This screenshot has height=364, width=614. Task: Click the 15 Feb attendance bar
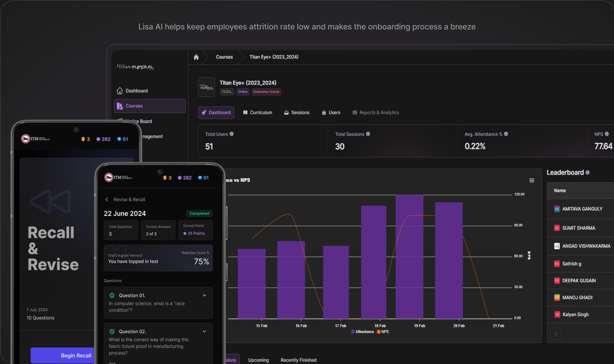click(252, 284)
